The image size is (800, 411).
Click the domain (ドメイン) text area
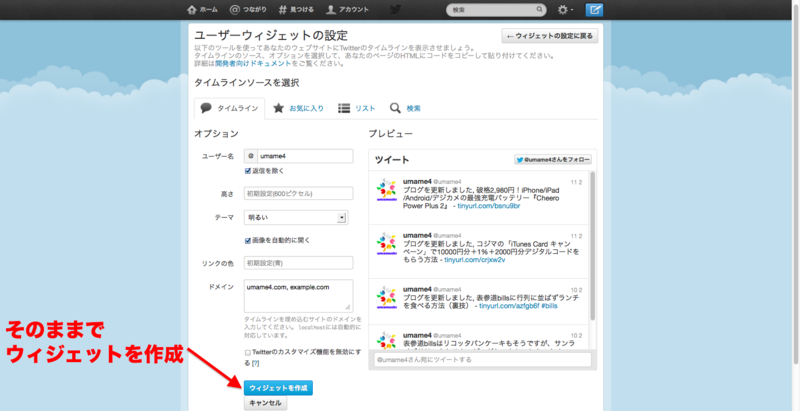[298, 296]
